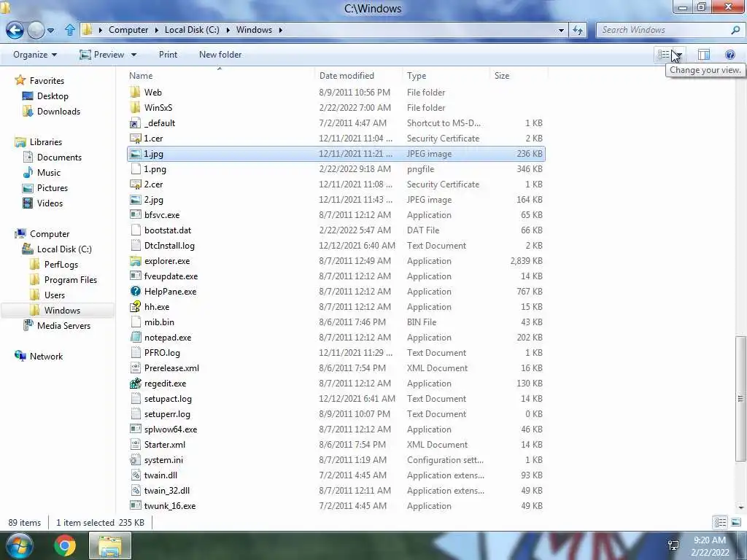The width and height of the screenshot is (747, 560).
Task: Select the _default shortcut icon
Action: (x=135, y=122)
